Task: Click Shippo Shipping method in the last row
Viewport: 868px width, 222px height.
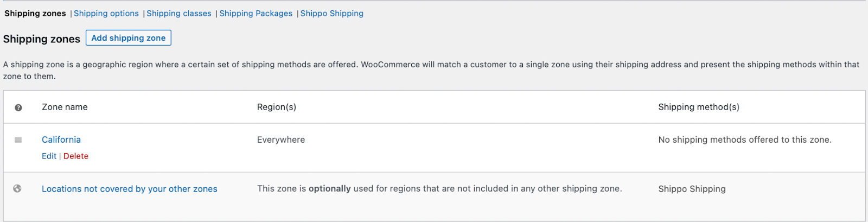Action: coord(692,189)
